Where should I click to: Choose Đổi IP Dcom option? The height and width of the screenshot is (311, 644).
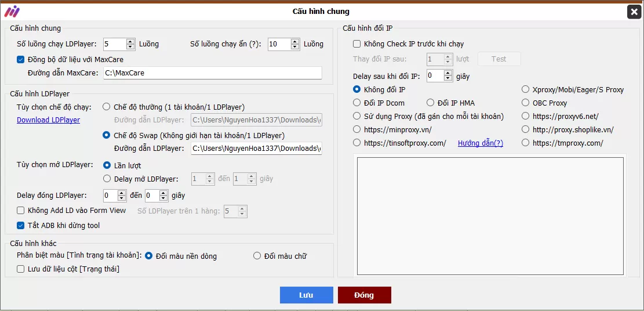[x=357, y=103]
